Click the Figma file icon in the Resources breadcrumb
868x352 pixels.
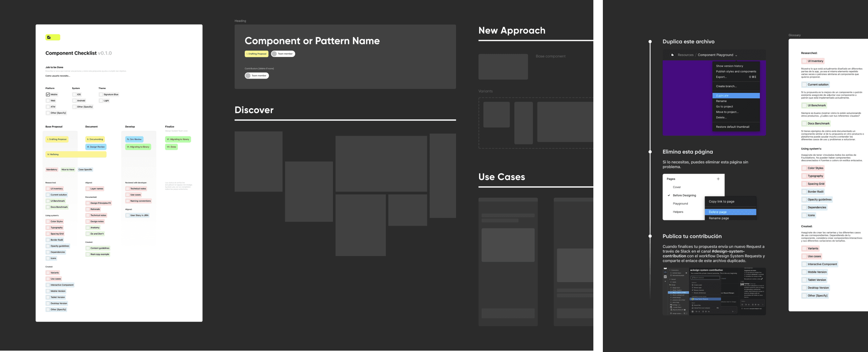(x=672, y=55)
